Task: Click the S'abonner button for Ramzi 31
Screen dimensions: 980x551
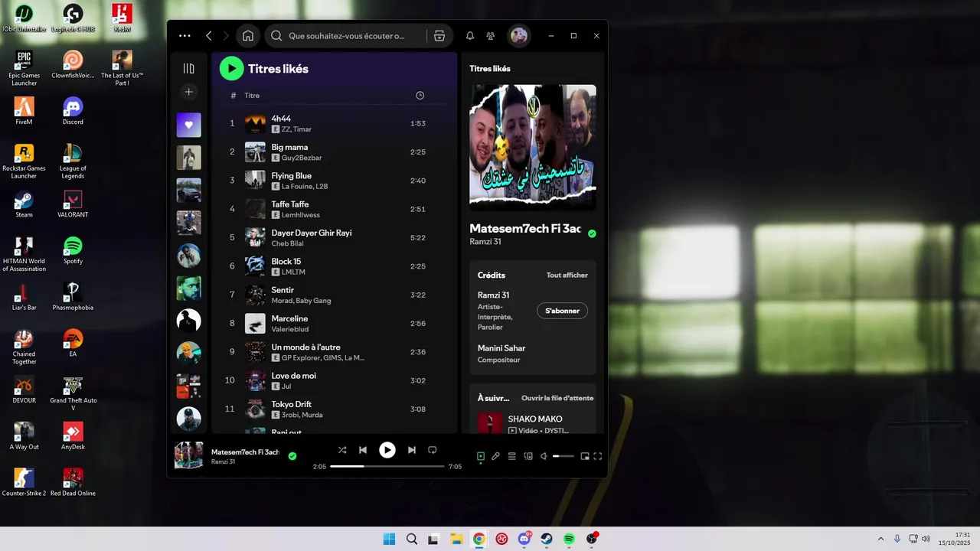Action: pos(562,311)
